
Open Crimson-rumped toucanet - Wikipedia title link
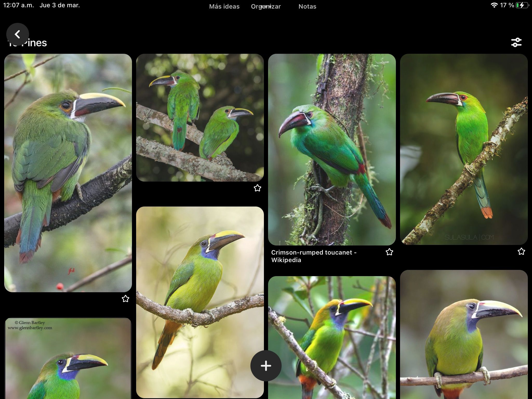pyautogui.click(x=314, y=256)
